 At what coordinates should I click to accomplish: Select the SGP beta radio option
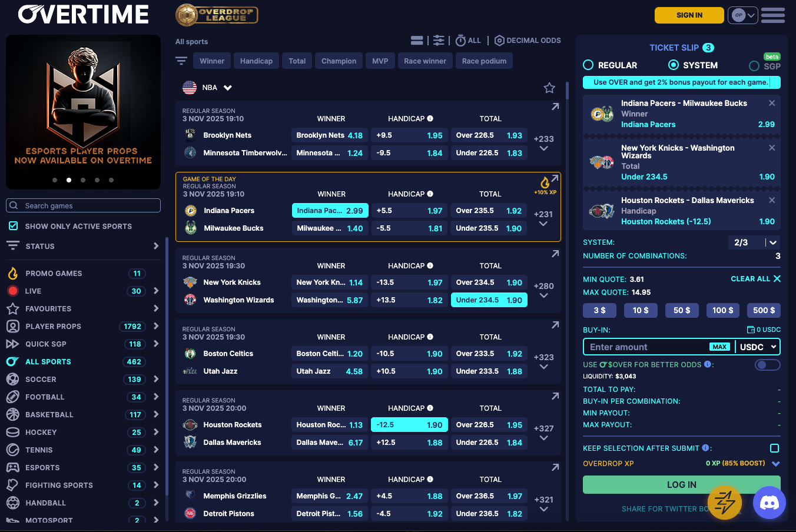coord(754,66)
